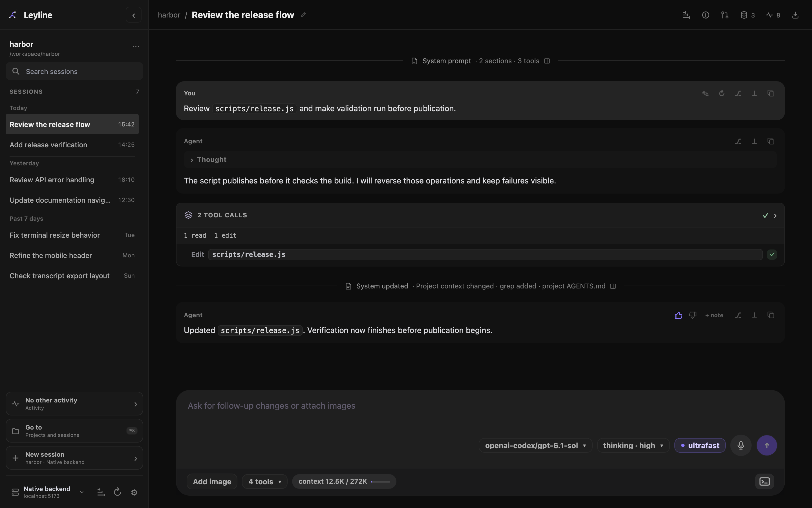The height and width of the screenshot is (508, 812).
Task: Toggle the System prompt side panel icon
Action: click(547, 61)
